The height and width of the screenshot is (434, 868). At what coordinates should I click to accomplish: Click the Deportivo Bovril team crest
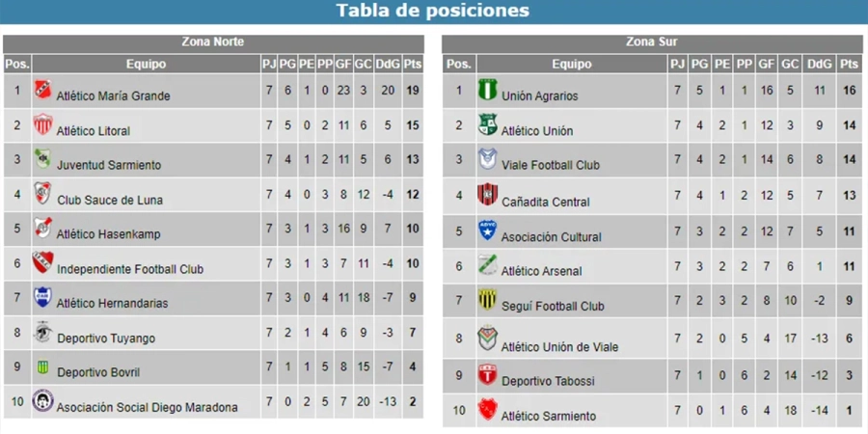[x=42, y=367]
